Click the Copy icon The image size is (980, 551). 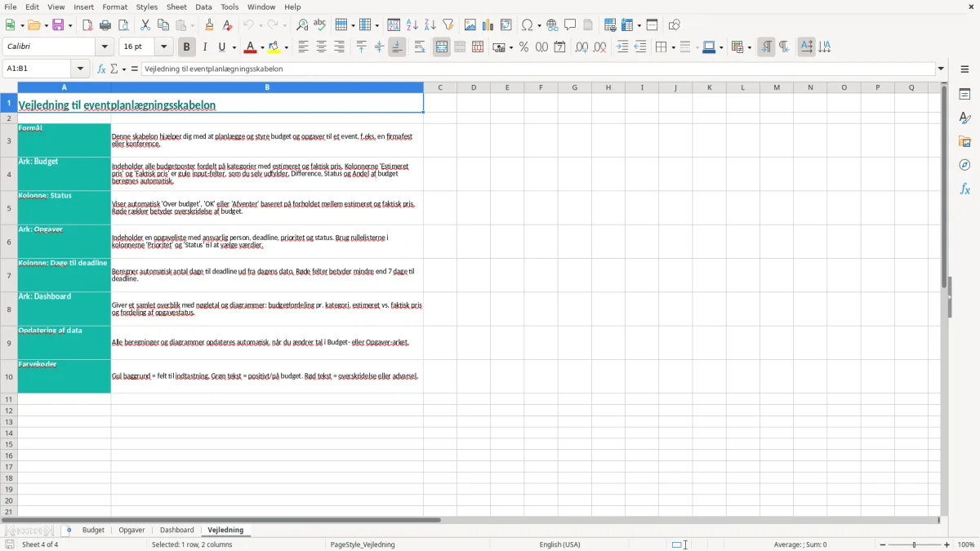[163, 25]
